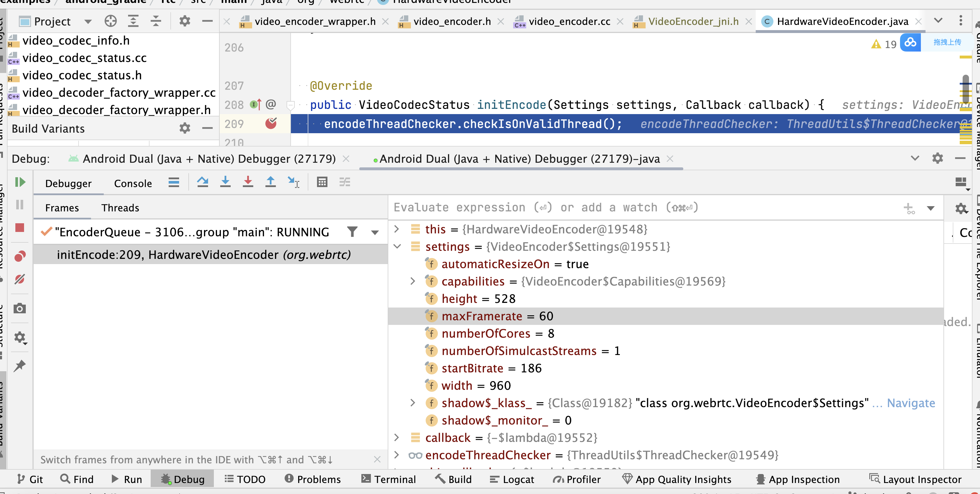The image size is (980, 494).
Task: Expand the capabilities field node
Action: (x=413, y=281)
